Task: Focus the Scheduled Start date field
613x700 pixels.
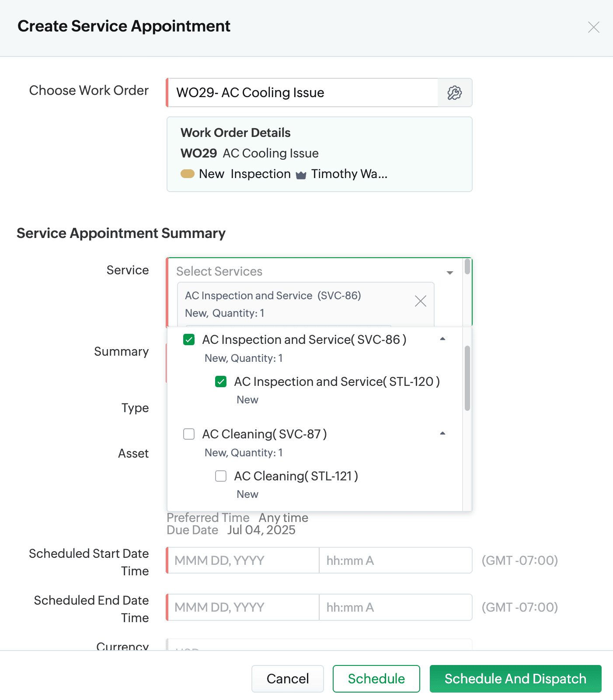Action: click(243, 560)
